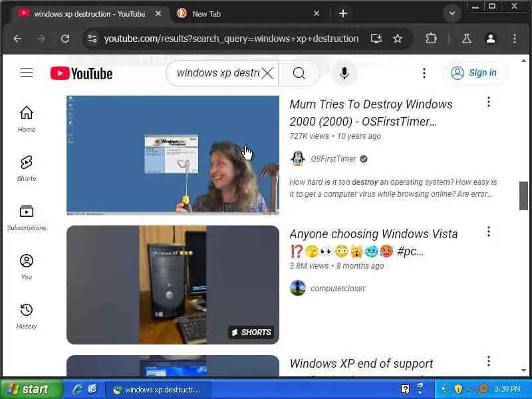Open Mum Tries To Destroy Windows 2000 thumbnail
532x399 pixels.
tap(173, 155)
